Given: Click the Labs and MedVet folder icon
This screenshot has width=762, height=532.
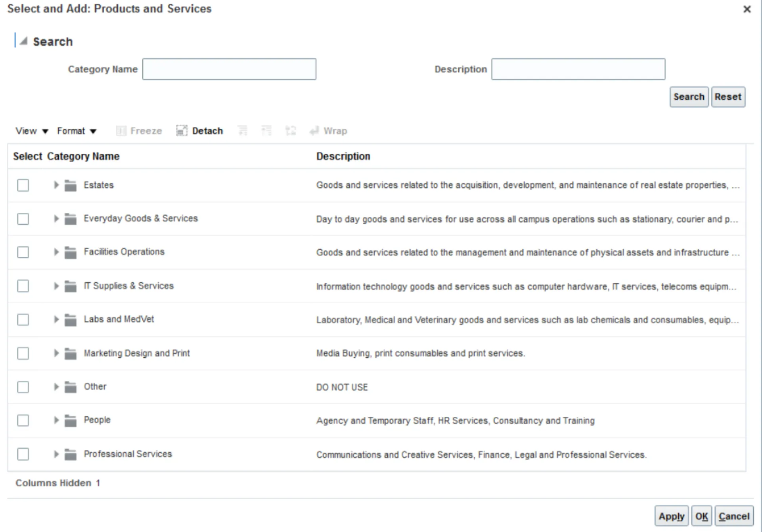Looking at the screenshot, I should (71, 320).
